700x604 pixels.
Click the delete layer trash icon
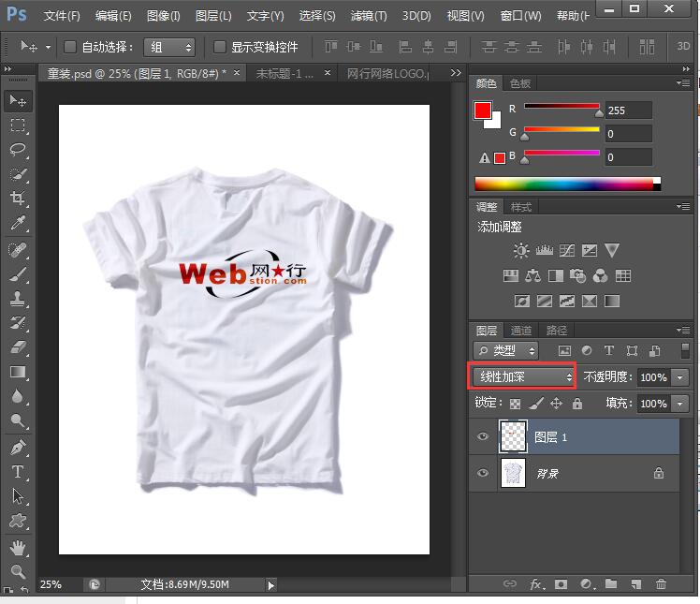[661, 584]
